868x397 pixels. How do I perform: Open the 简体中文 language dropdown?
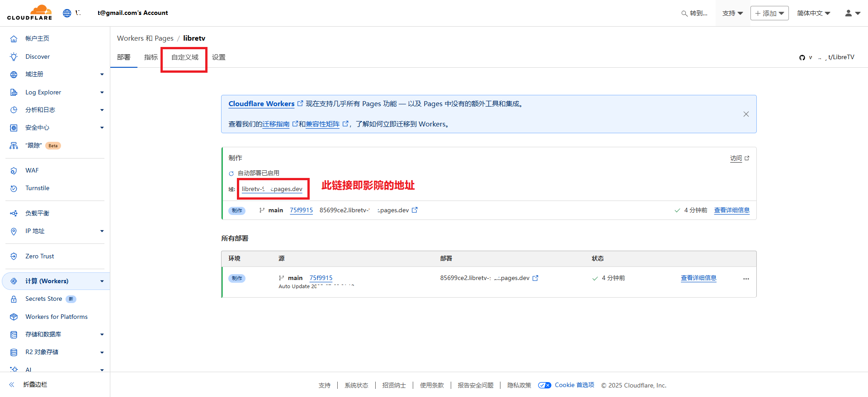tap(813, 13)
